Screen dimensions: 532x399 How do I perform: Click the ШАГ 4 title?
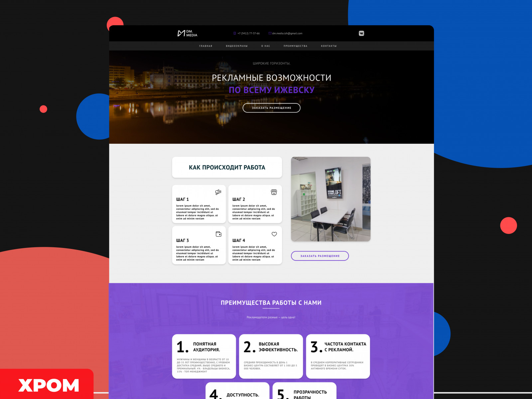pos(239,240)
